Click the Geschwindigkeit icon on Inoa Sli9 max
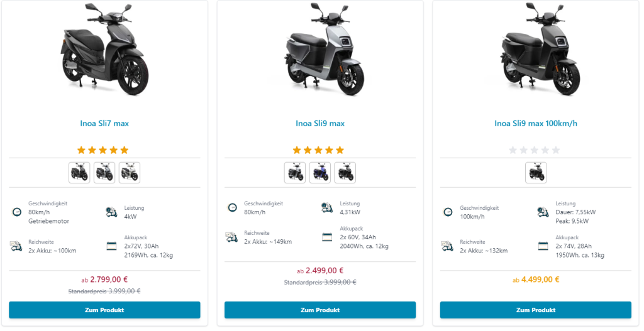Screen dimensions: 644x331 [232, 207]
